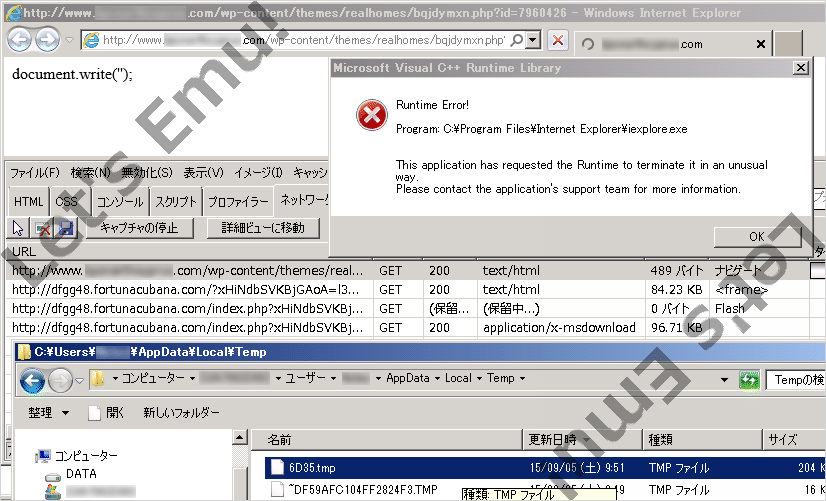
Task: Click the 84.23 KB size cell
Action: pyautogui.click(x=676, y=290)
